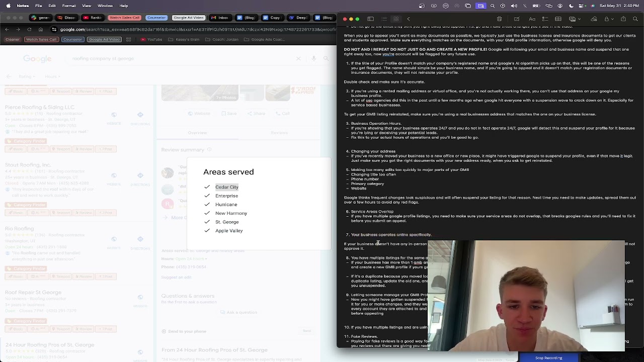644x362 pixels.
Task: Open the 7+ Photos thumbnail
Action: tap(200, 94)
